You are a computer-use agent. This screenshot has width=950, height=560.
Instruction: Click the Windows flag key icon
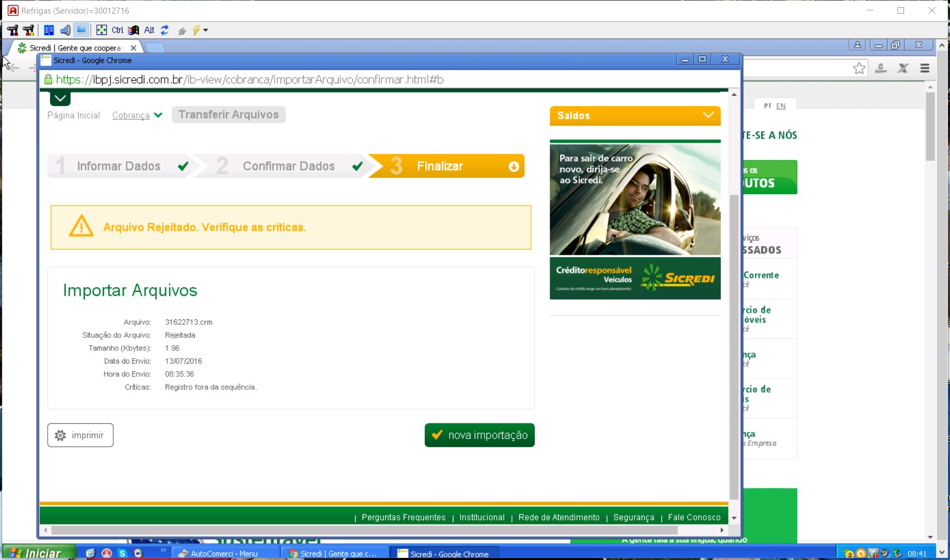point(133,30)
